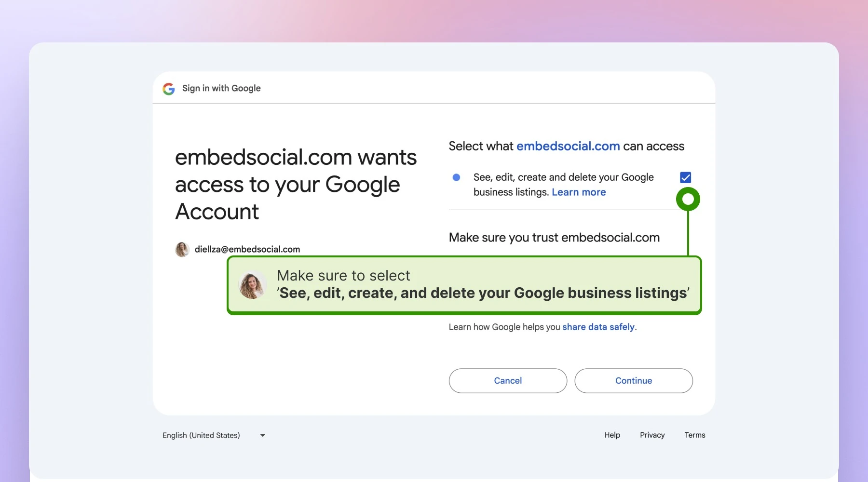Uncheck the Google business listings permission checkbox
This screenshot has height=482, width=868.
pos(685,177)
